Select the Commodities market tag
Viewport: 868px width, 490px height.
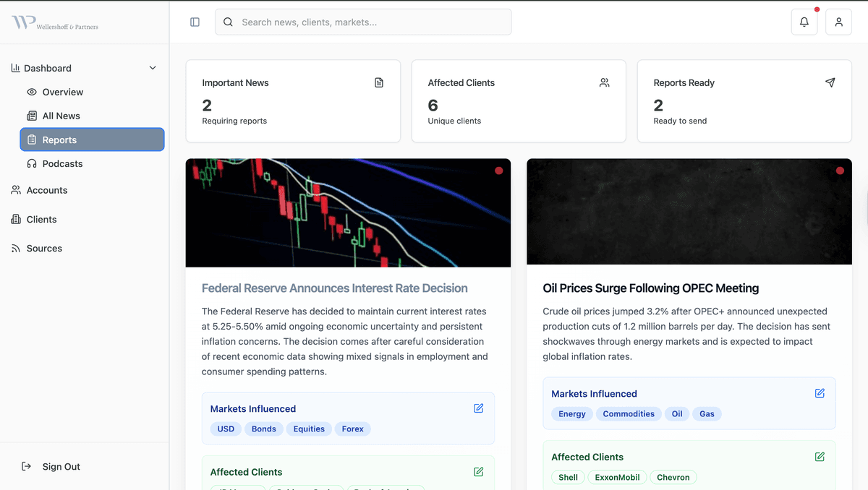(629, 414)
